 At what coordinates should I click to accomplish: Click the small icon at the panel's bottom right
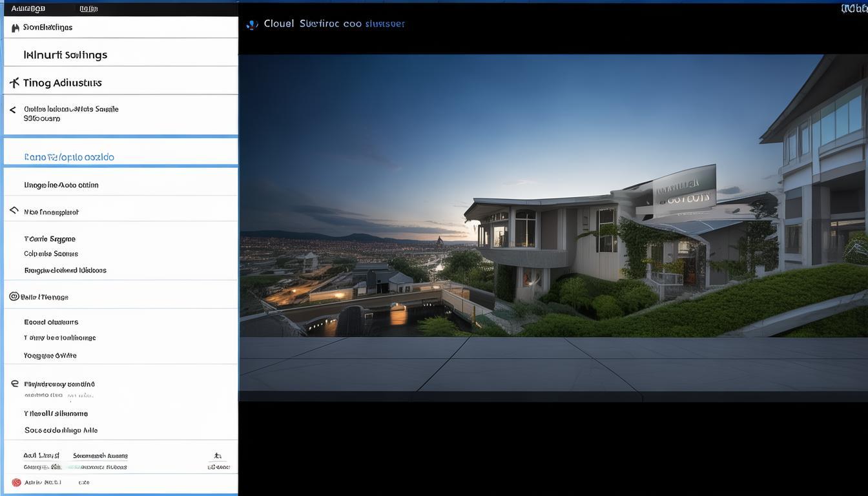[218, 456]
